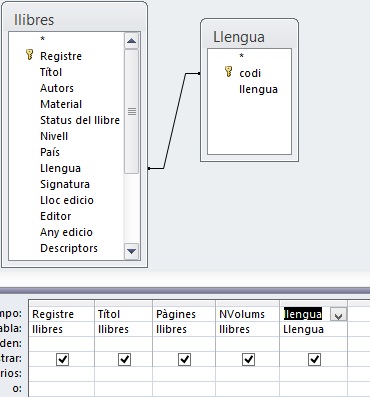
Task: Toggle Show checkbox under NVolums column
Action: (x=248, y=359)
